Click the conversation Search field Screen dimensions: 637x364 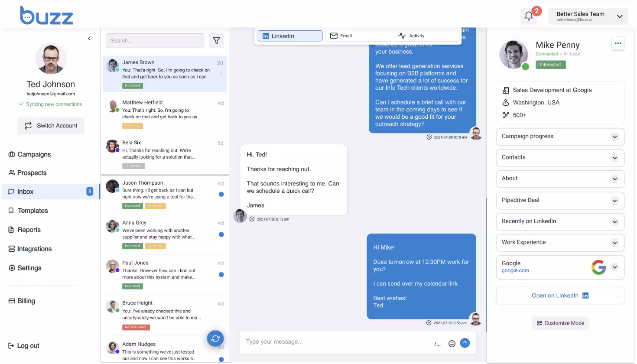155,41
